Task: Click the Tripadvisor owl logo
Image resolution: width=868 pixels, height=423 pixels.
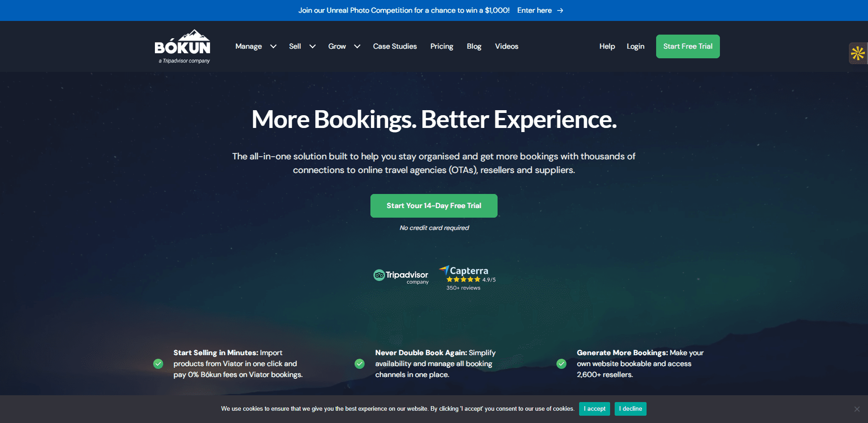Action: click(379, 275)
